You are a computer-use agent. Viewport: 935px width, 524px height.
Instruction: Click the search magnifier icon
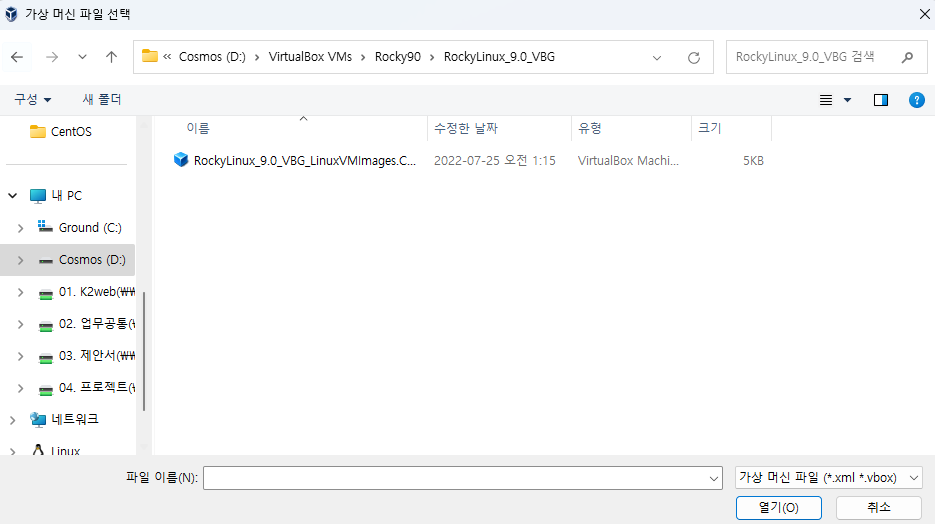(x=908, y=57)
